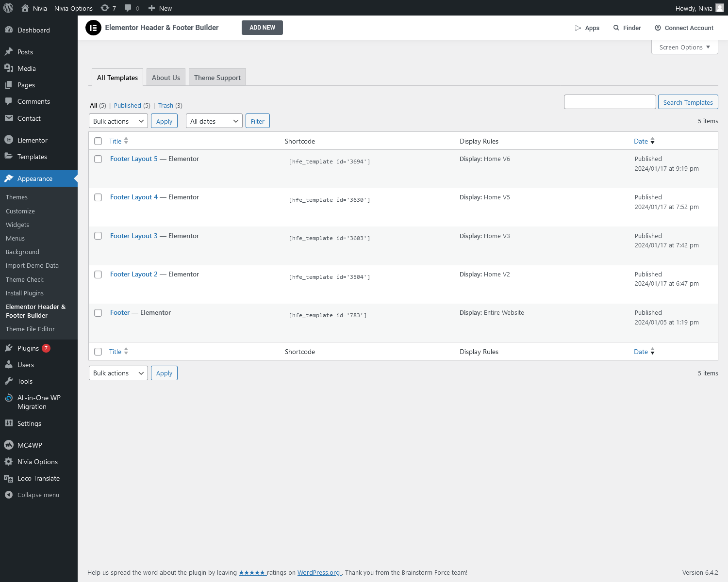The image size is (728, 582).
Task: Open the Theme Support tab
Action: click(x=217, y=78)
